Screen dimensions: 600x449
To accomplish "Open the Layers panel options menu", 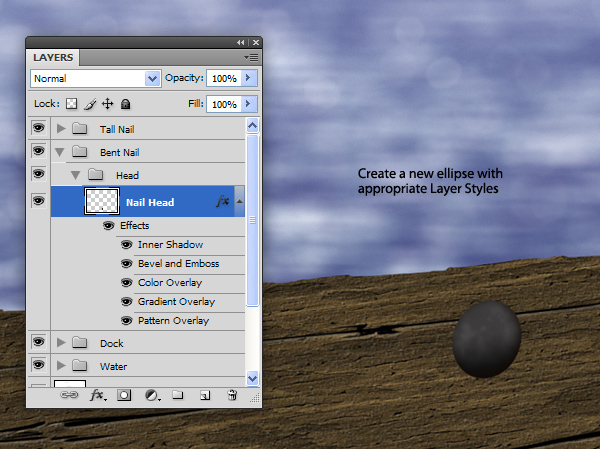I will (x=251, y=57).
